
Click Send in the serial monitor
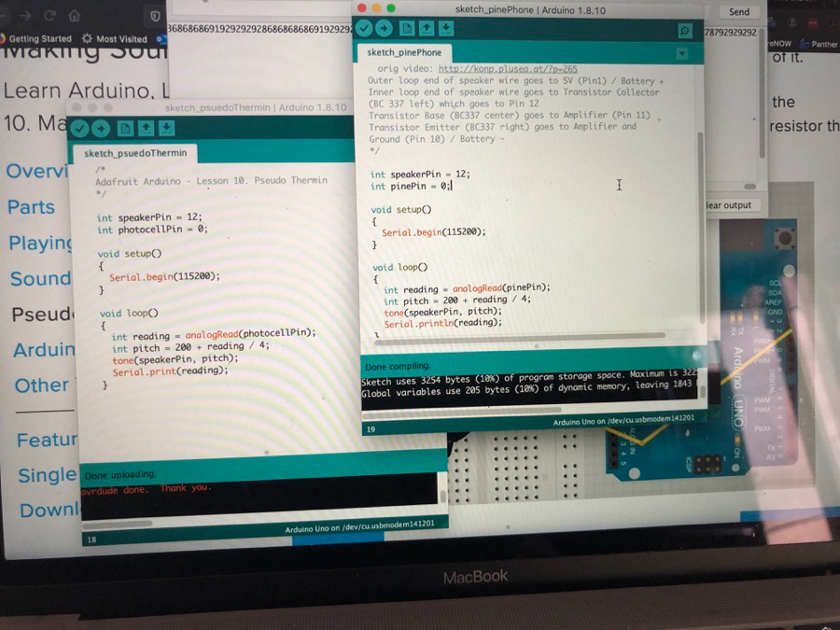coord(739,12)
